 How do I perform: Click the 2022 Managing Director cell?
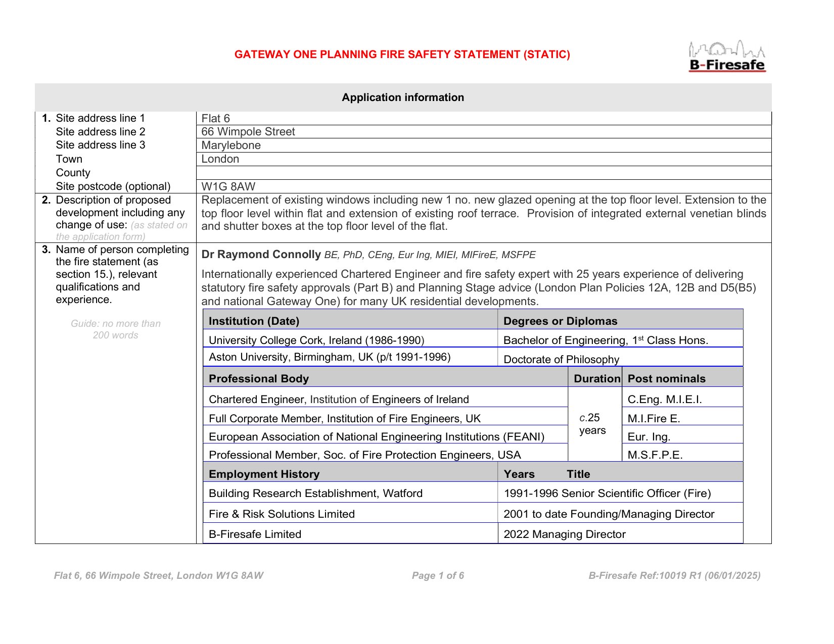coord(565,534)
